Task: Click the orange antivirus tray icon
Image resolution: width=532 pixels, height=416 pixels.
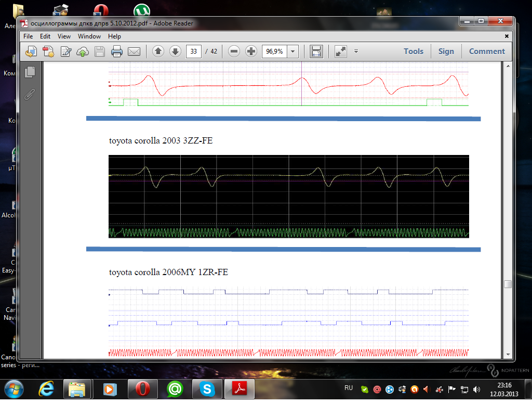Action: click(x=414, y=389)
